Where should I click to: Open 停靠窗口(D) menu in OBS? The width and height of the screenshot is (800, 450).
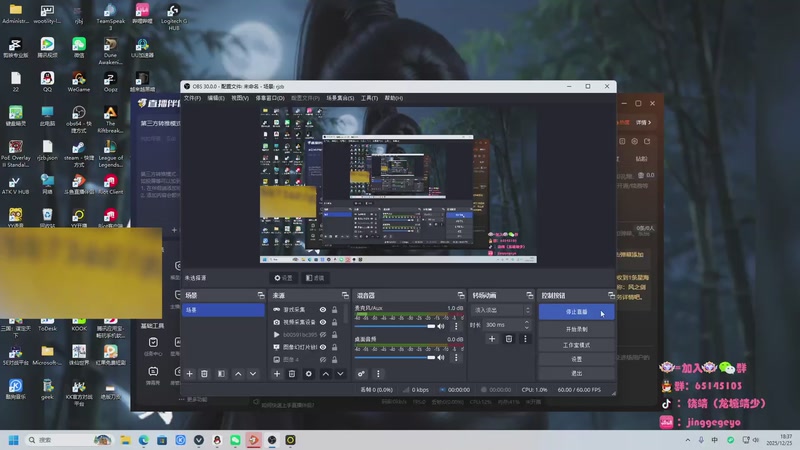coord(270,98)
